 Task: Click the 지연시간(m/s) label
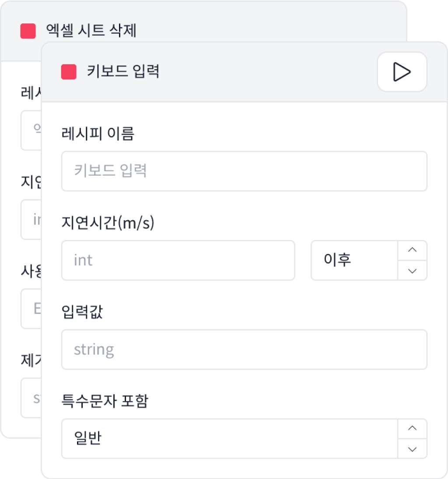[x=108, y=222]
